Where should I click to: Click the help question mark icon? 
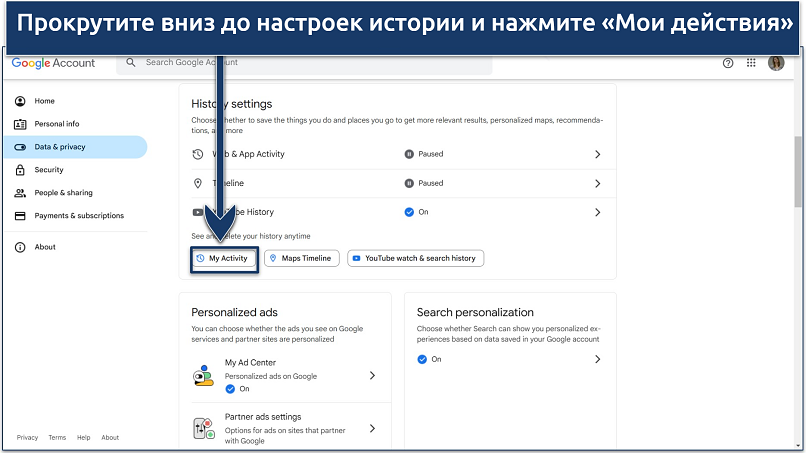point(728,63)
